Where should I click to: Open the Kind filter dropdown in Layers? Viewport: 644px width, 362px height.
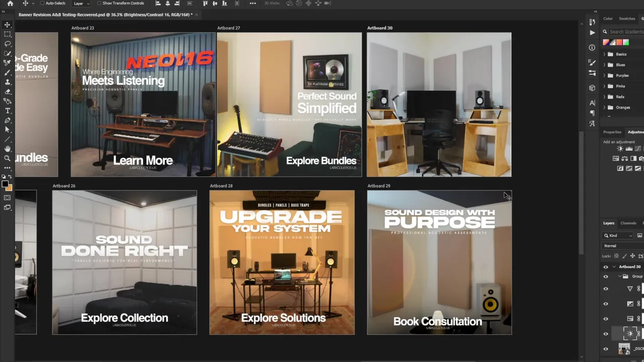[618, 235]
